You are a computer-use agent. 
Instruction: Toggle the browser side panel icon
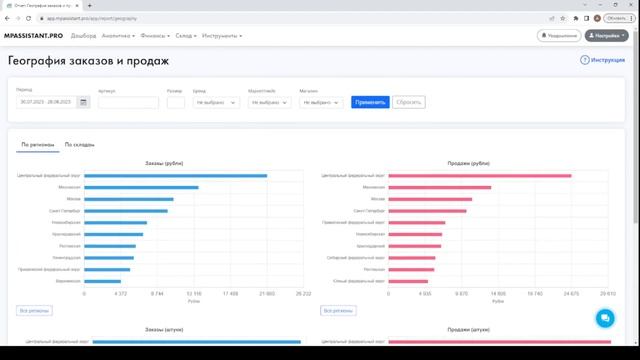[587, 18]
